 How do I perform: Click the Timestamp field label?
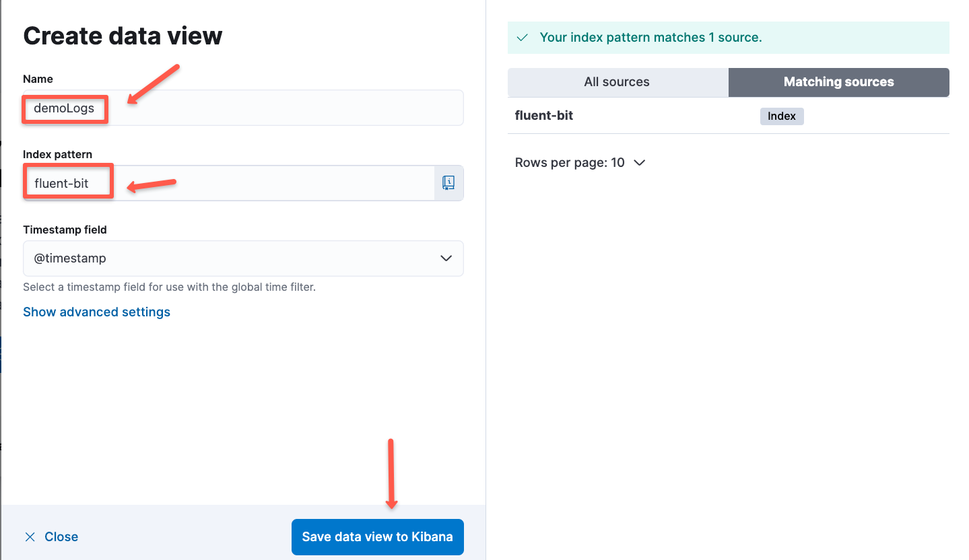click(65, 230)
